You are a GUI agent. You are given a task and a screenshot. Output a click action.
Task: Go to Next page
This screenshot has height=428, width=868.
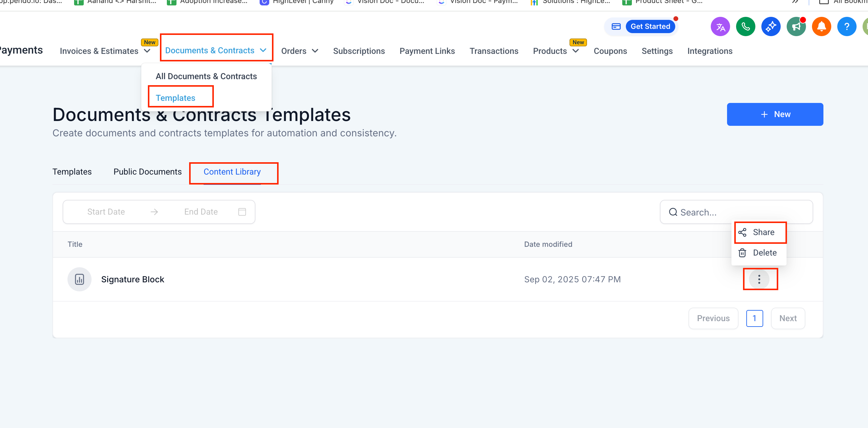pos(788,318)
